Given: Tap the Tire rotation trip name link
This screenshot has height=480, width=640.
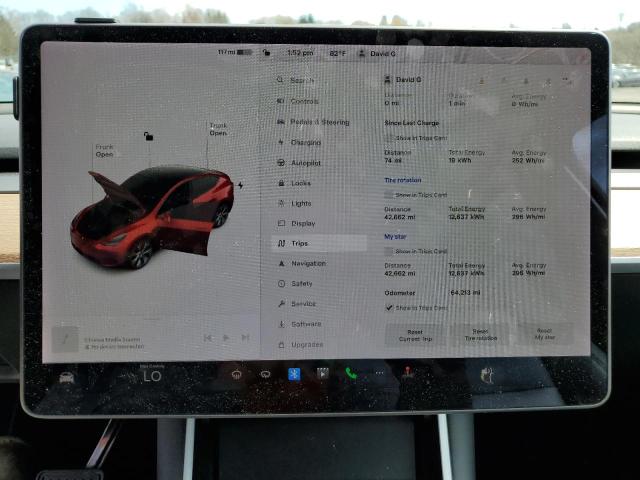Looking at the screenshot, I should tap(403, 180).
